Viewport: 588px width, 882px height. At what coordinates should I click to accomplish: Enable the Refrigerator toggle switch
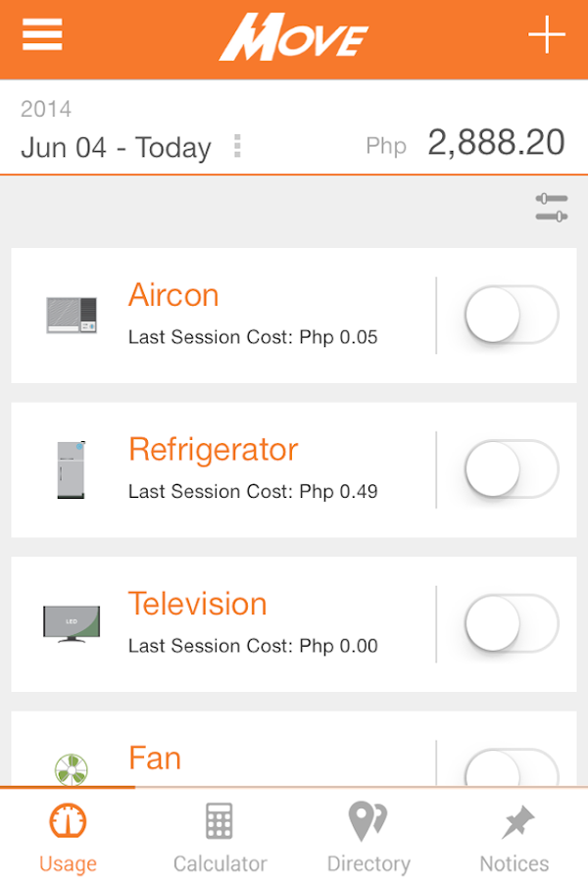pos(511,469)
